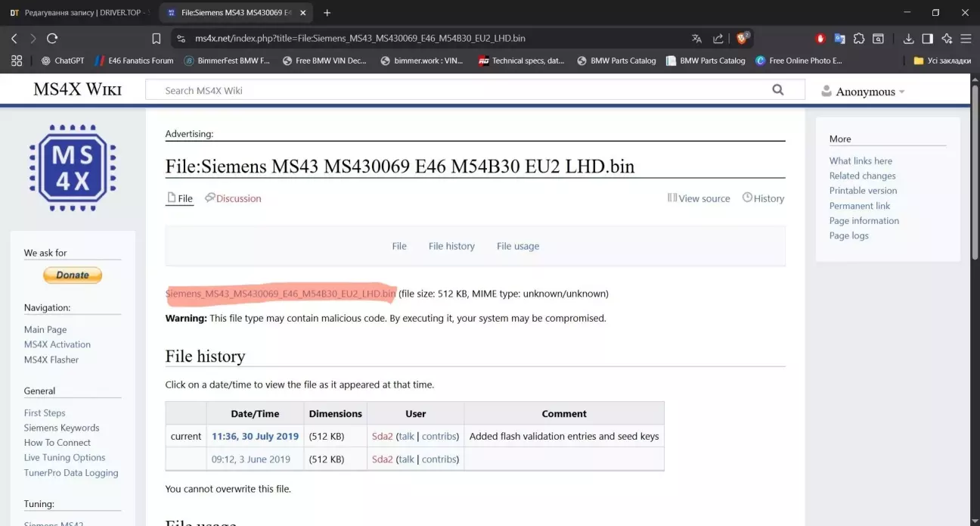Reload the current page
Viewport: 980px width, 526px height.
tap(52, 39)
